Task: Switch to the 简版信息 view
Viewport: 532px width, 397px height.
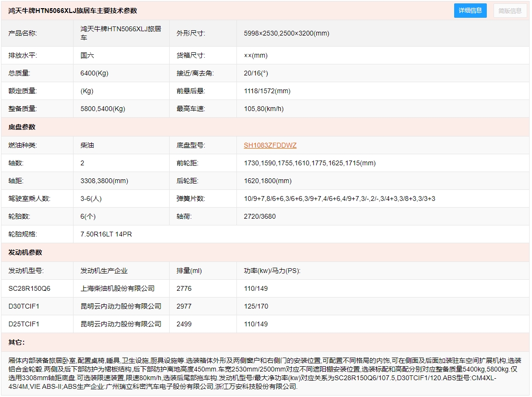Action: (510, 11)
